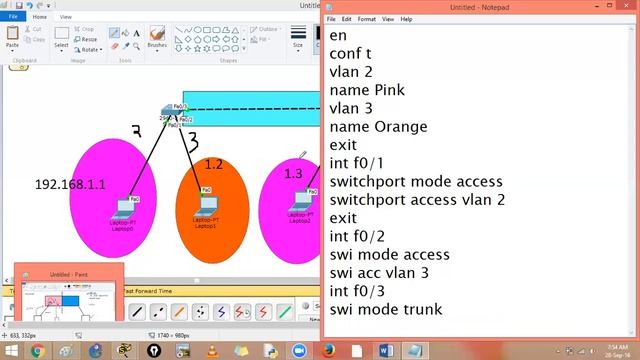Open Notepad's Help menu

[x=406, y=19]
